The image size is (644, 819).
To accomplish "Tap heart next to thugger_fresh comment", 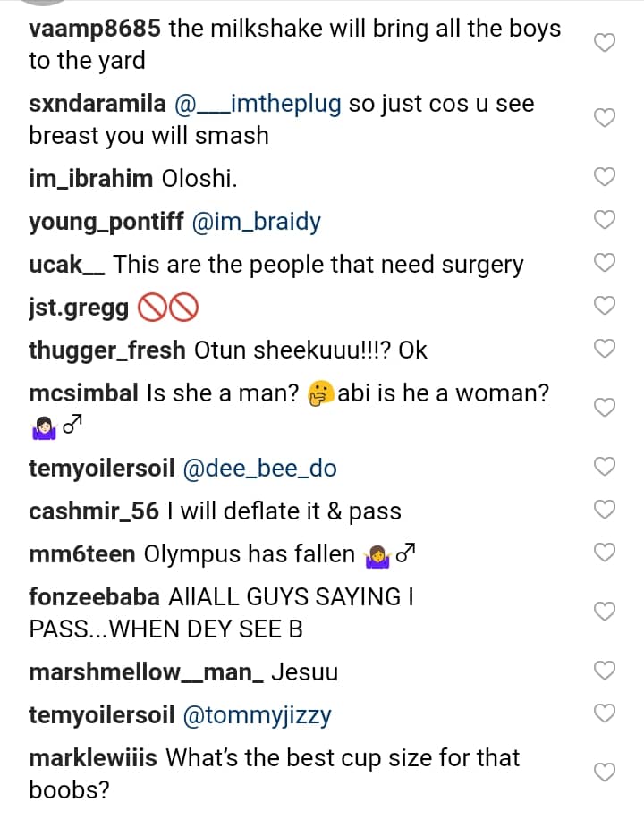I will (x=605, y=350).
